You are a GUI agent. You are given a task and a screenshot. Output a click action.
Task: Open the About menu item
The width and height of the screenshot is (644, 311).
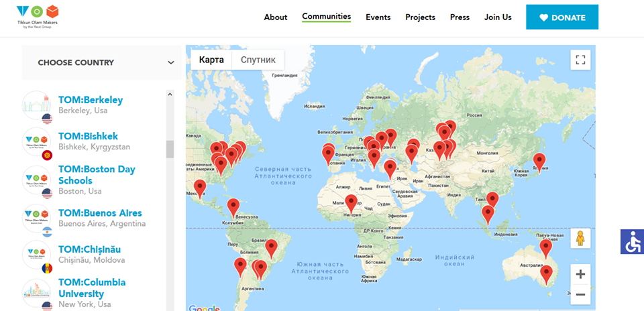(x=276, y=17)
